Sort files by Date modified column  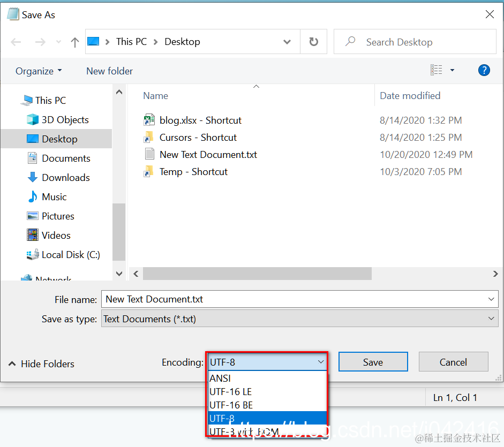coord(410,96)
